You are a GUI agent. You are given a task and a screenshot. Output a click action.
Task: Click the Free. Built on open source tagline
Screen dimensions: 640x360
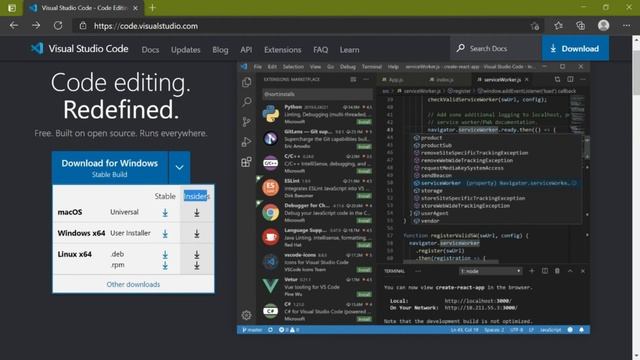(x=121, y=133)
